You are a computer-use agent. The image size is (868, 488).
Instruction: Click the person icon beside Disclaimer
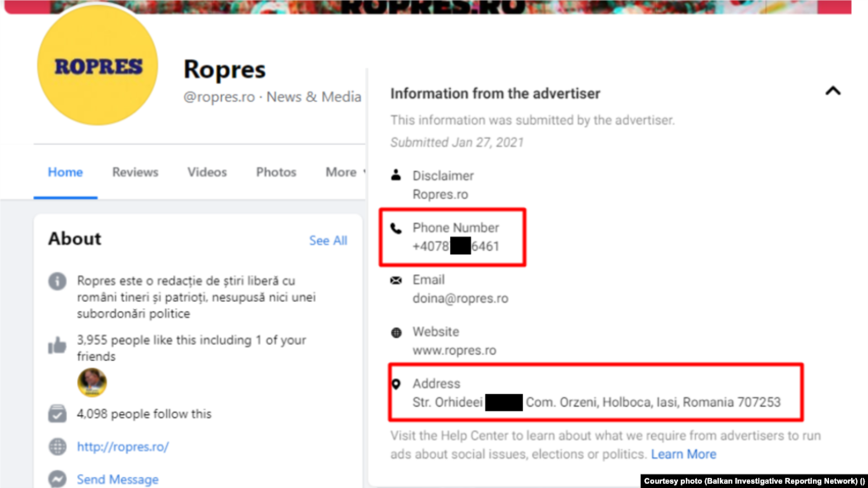click(x=395, y=175)
